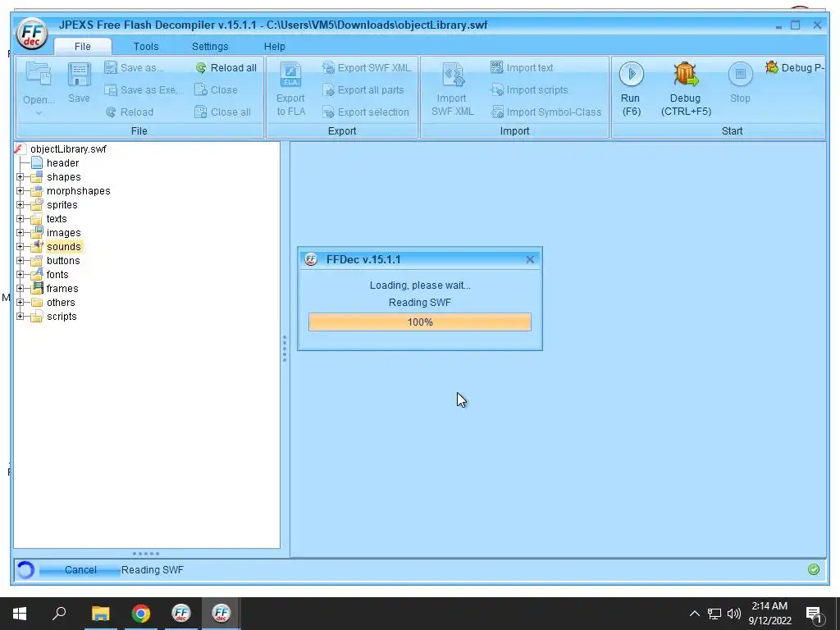840x630 pixels.
Task: Select the frames filmstrip icon
Action: coord(36,288)
